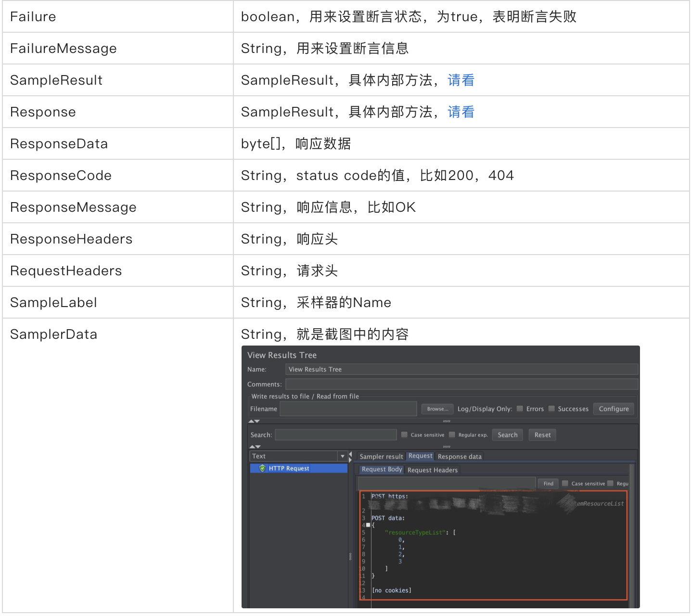
Task: Click the 请看 link next to SampleResult
Action: click(x=460, y=80)
